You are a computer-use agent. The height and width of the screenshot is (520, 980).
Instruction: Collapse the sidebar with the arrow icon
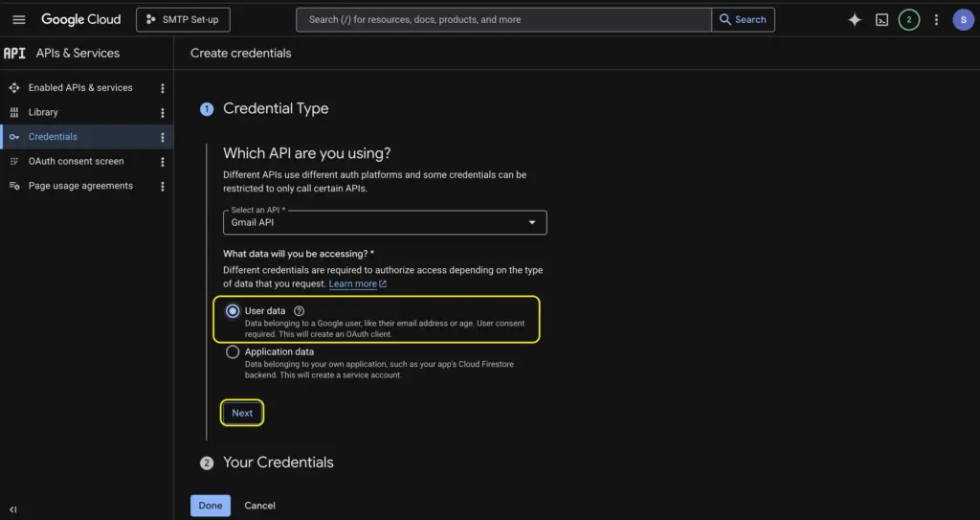point(13,509)
